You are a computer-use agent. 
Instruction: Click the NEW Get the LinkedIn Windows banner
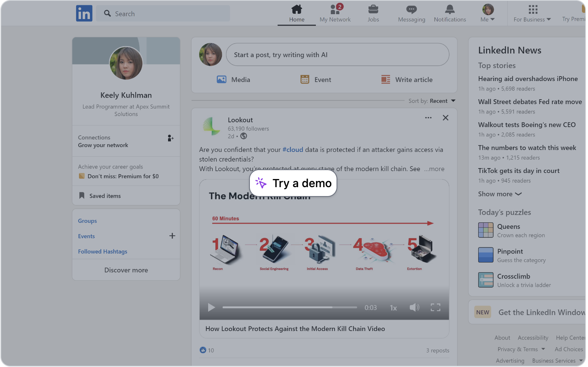point(527,312)
